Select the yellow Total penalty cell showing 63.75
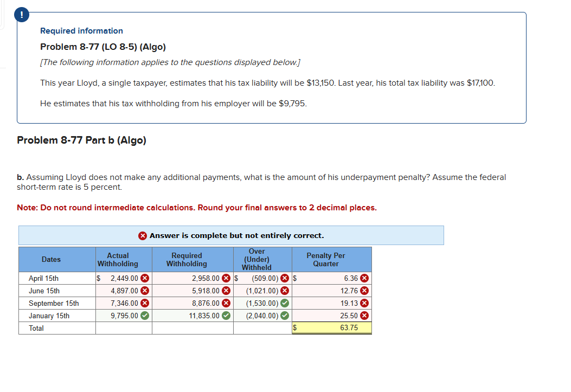Image resolution: width=571 pixels, height=392 pixels. [x=332, y=327]
